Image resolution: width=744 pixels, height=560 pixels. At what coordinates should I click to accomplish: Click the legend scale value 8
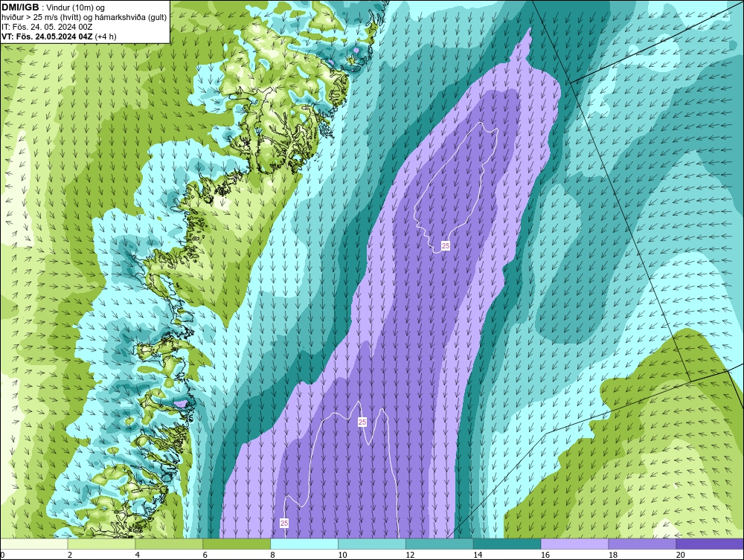tap(272, 555)
